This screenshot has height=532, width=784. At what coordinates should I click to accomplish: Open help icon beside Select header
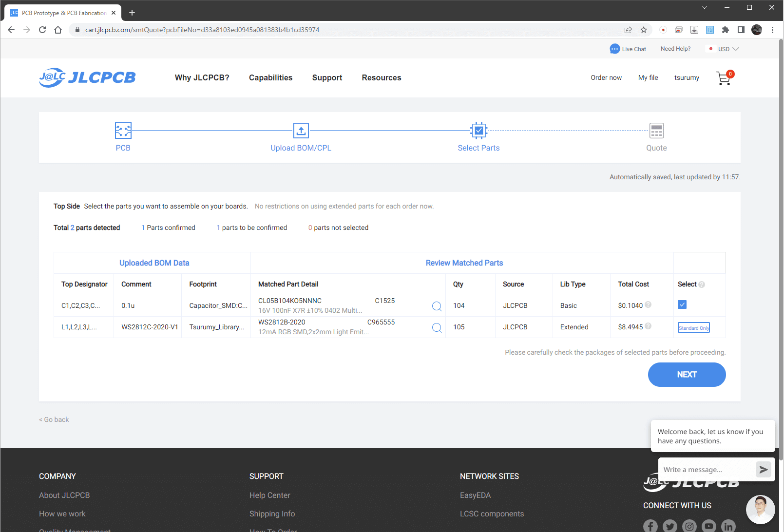coord(702,285)
